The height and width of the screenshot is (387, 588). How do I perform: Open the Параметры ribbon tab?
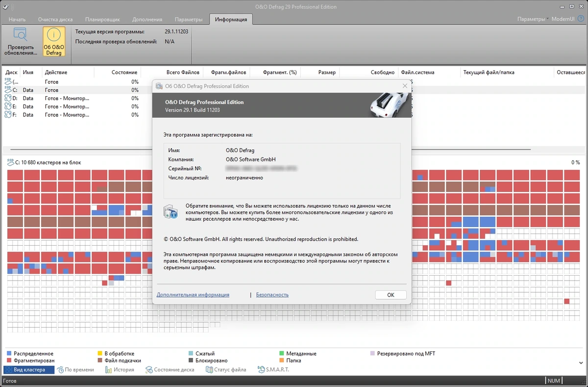tap(188, 20)
